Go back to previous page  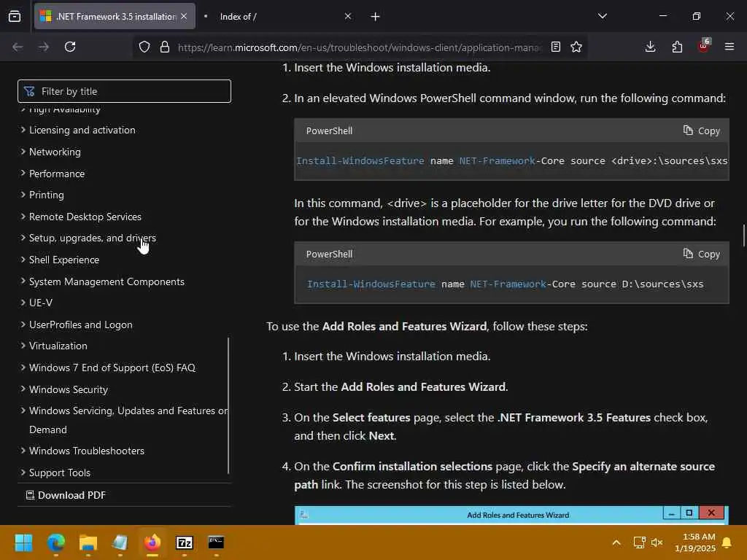(18, 47)
